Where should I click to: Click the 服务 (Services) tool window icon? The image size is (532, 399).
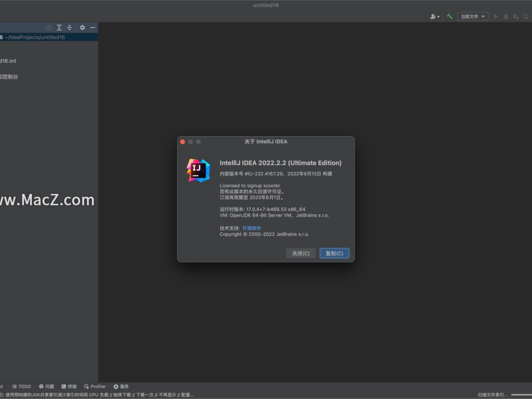[x=121, y=386]
